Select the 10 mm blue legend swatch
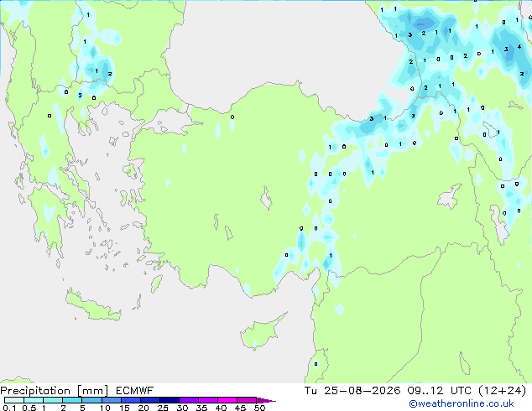 (x=112, y=400)
